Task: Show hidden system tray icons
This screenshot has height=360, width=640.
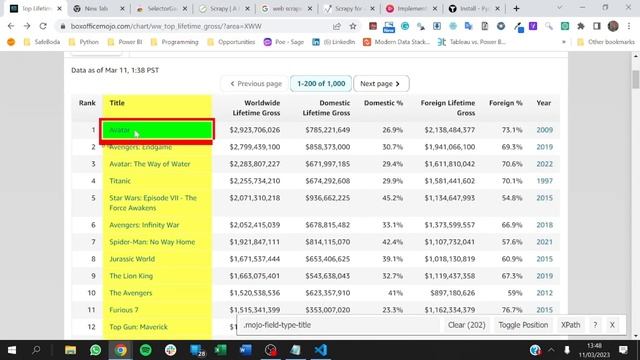Action: [551, 350]
